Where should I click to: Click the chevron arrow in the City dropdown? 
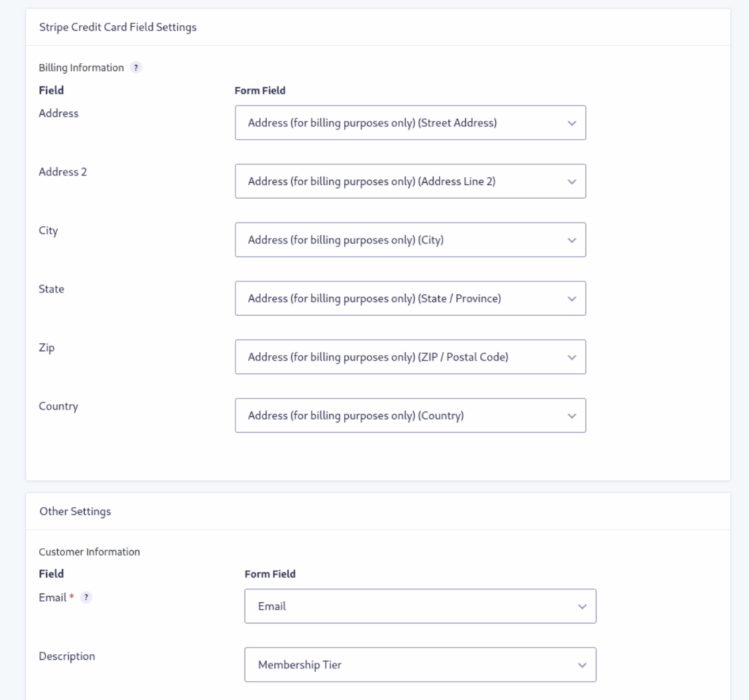[x=571, y=240]
